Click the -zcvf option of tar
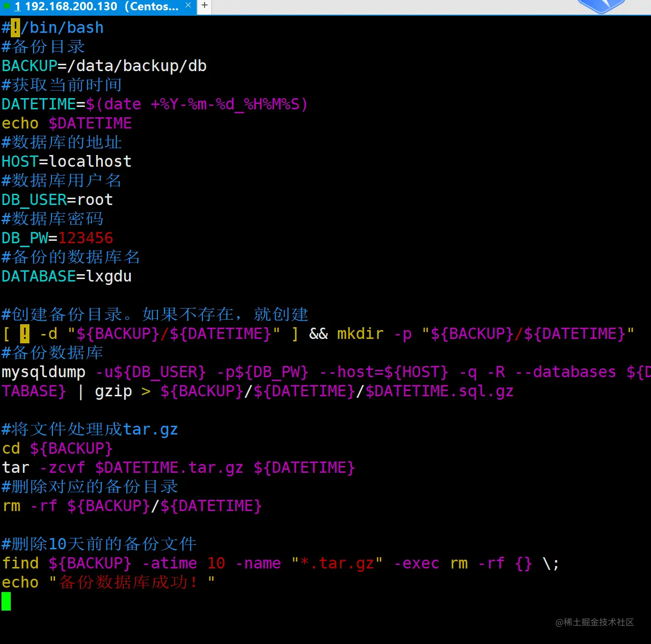The image size is (651, 644). pyautogui.click(x=62, y=467)
